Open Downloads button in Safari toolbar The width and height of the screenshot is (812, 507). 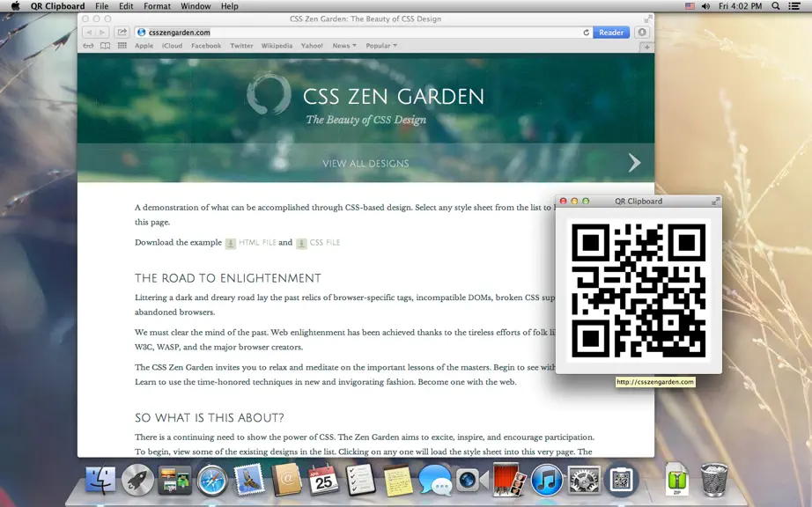(x=642, y=32)
